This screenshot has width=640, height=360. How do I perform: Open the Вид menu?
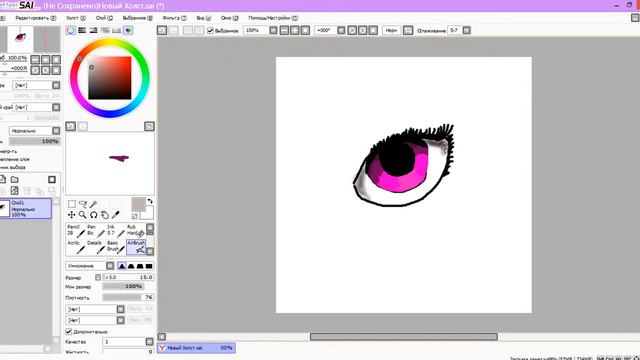pyautogui.click(x=203, y=18)
